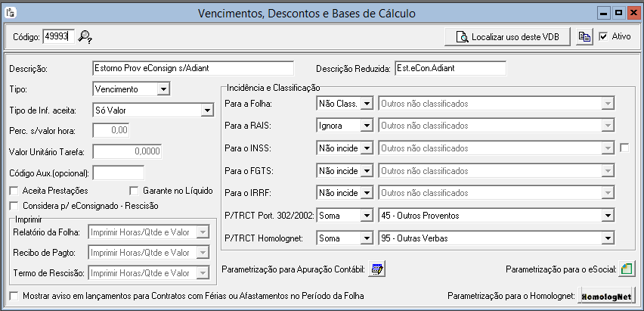Screen dimensions: 644x311
Task: Open Parametrização para Apuração Contábil icon
Action: point(376,269)
